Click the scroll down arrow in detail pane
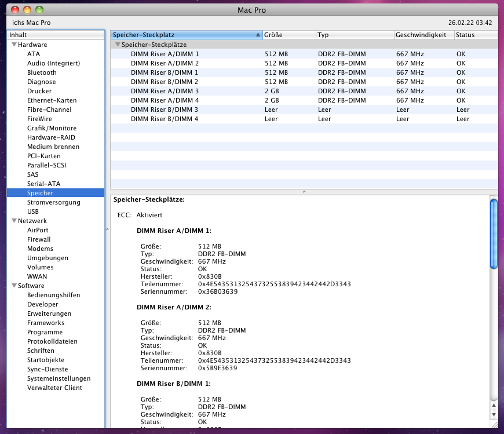Screen dimensions: 504x434 tap(494, 415)
